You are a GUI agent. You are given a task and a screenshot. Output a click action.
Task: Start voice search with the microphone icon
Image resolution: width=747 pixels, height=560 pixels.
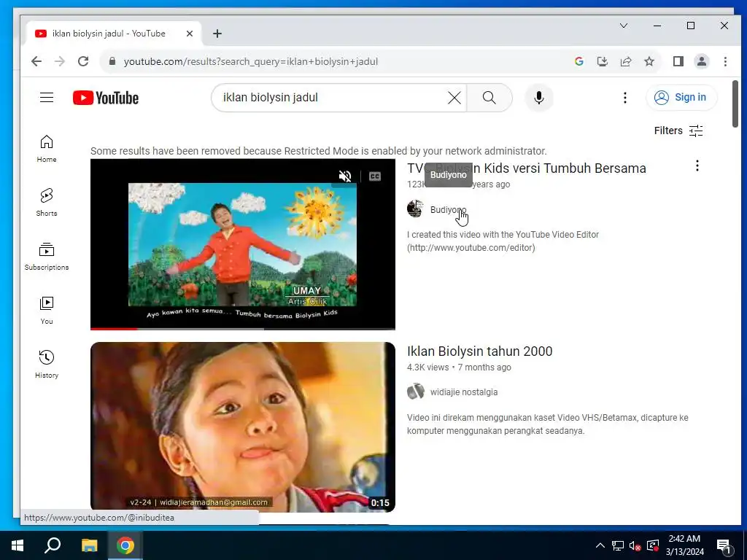coord(539,98)
